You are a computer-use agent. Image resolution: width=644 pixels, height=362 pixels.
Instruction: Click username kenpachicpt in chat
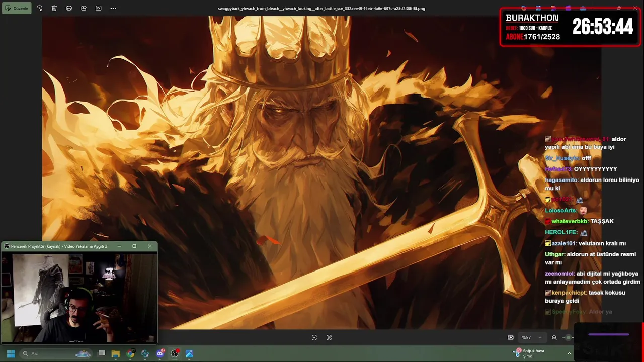(x=568, y=293)
